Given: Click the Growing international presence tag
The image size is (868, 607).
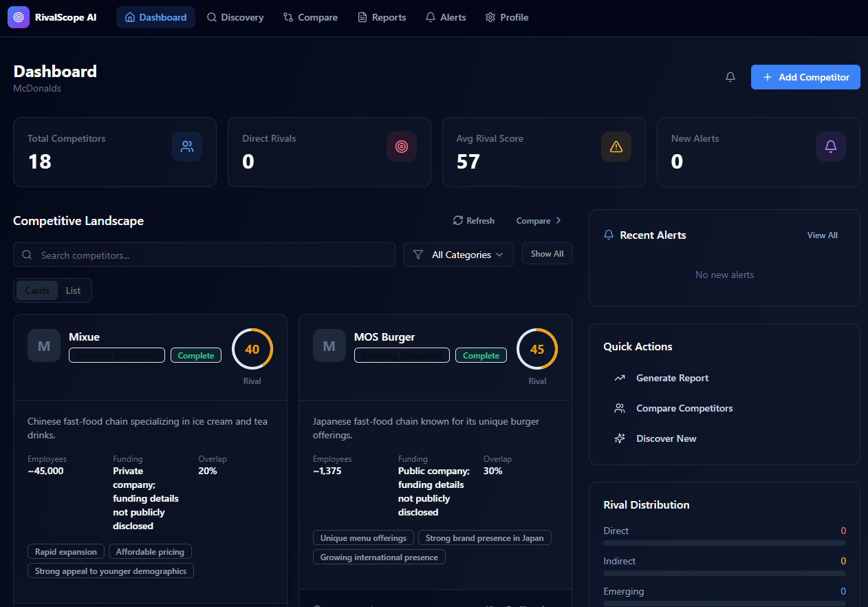Looking at the screenshot, I should (x=379, y=557).
